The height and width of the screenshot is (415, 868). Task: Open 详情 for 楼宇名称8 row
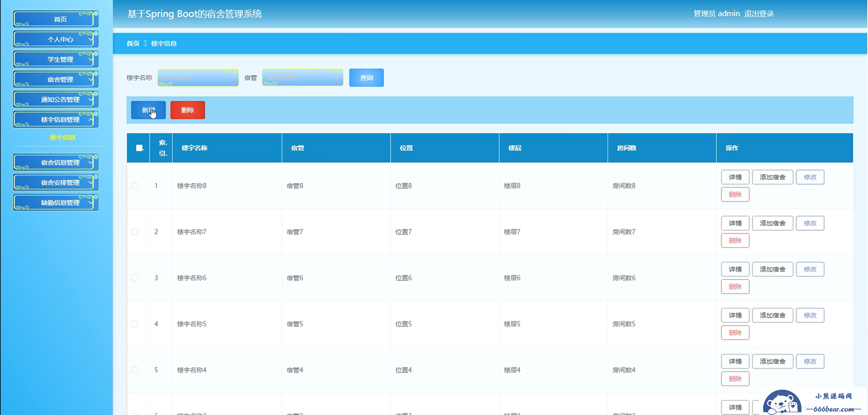735,177
